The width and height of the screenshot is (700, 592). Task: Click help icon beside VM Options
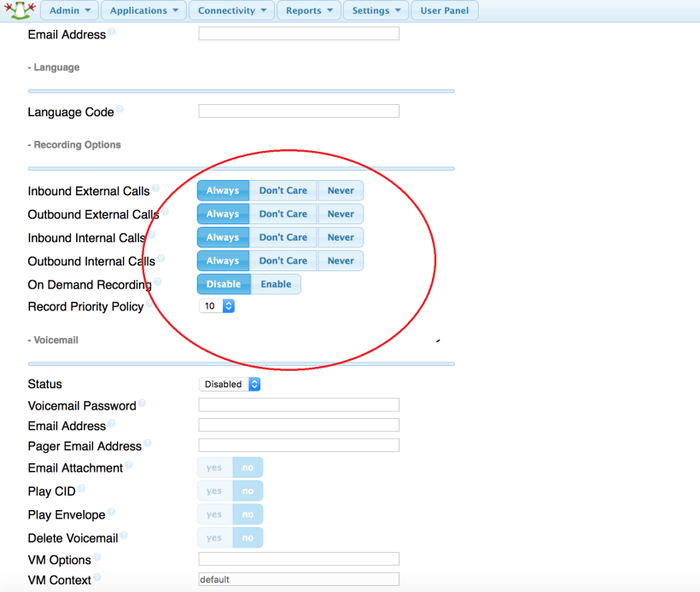(x=96, y=557)
